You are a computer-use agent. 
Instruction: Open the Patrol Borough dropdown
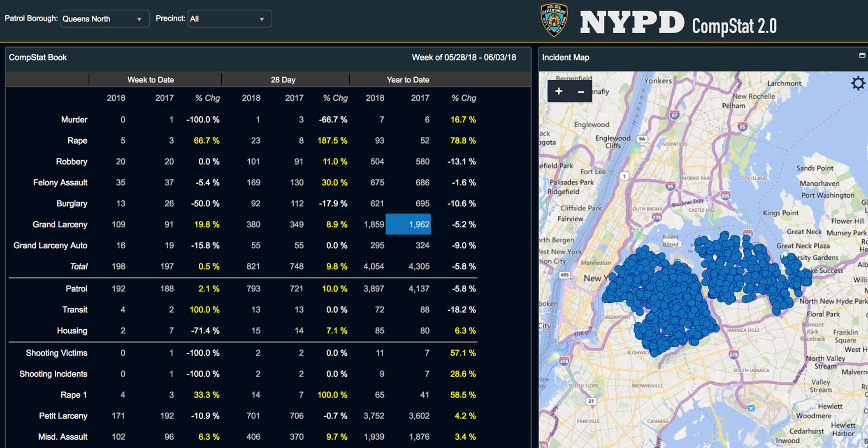coord(104,19)
